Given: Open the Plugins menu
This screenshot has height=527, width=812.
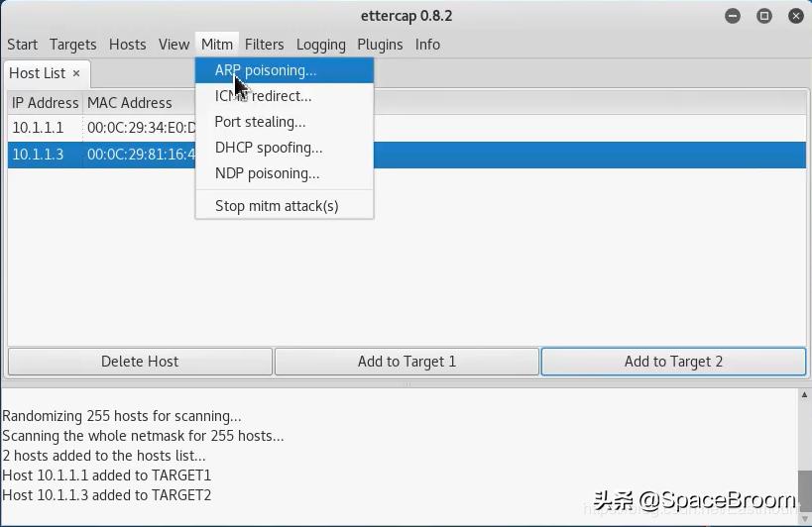Looking at the screenshot, I should (380, 45).
